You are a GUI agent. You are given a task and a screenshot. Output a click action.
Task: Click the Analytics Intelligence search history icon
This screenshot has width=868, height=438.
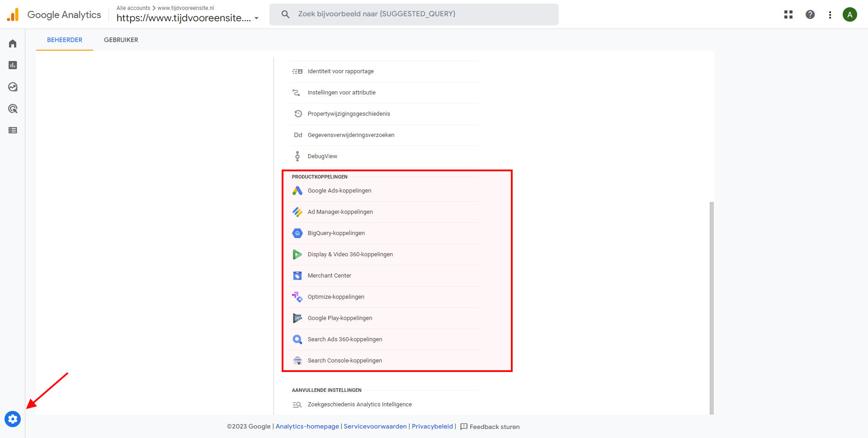(297, 405)
